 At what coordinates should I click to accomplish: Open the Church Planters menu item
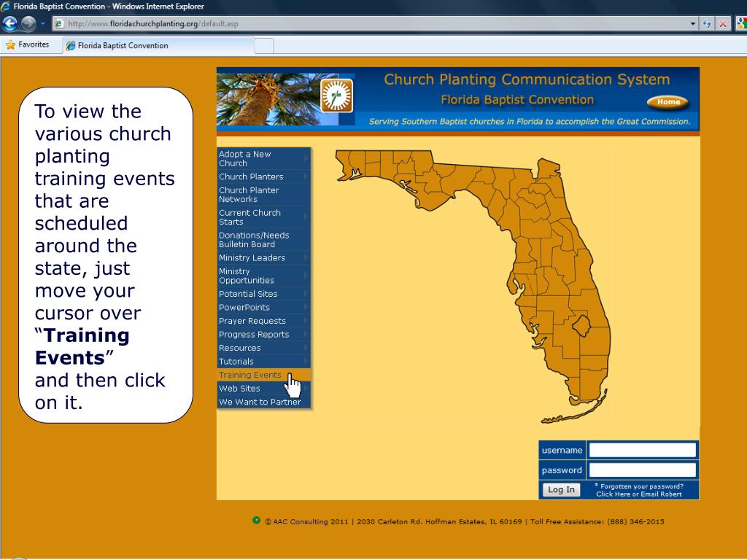point(264,176)
